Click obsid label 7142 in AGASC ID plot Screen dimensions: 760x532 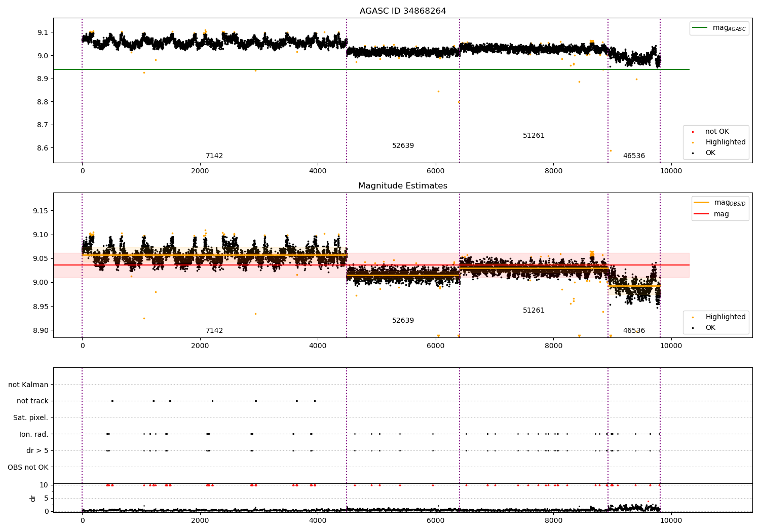click(214, 156)
